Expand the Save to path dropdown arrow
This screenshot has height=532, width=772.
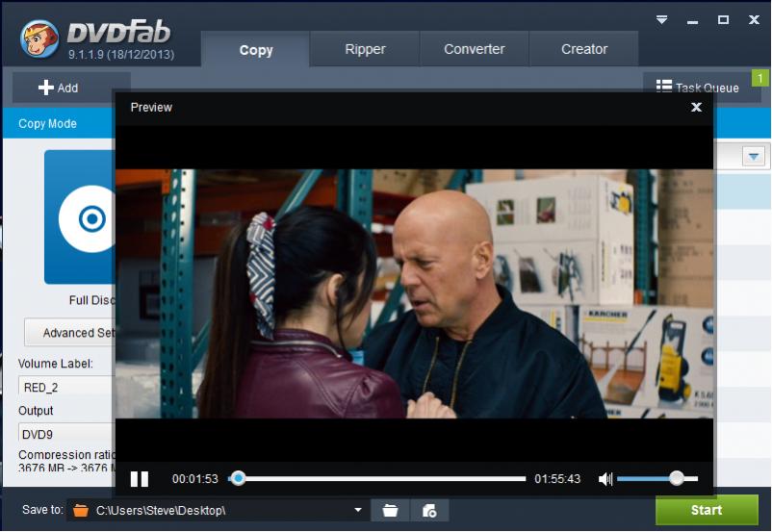point(358,510)
